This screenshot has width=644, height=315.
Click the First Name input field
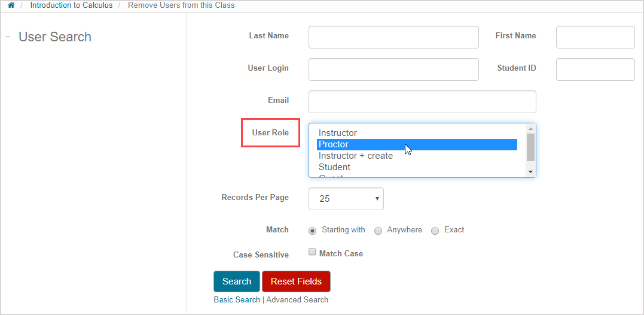click(x=595, y=37)
